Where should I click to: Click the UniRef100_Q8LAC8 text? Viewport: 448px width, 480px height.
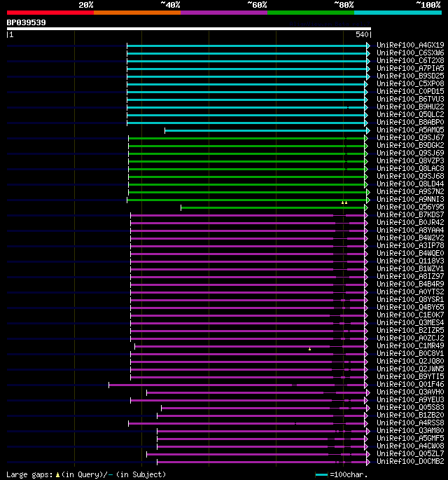pyautogui.click(x=410, y=168)
